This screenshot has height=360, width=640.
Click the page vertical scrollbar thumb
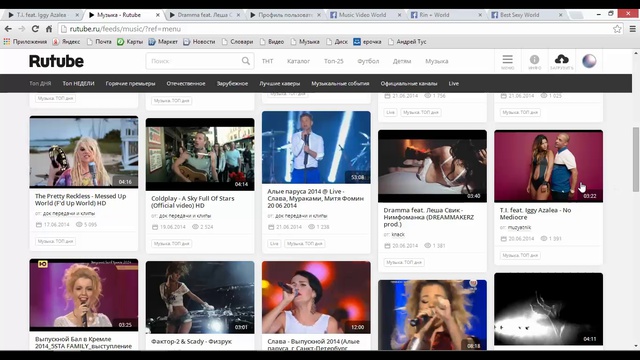point(636,159)
